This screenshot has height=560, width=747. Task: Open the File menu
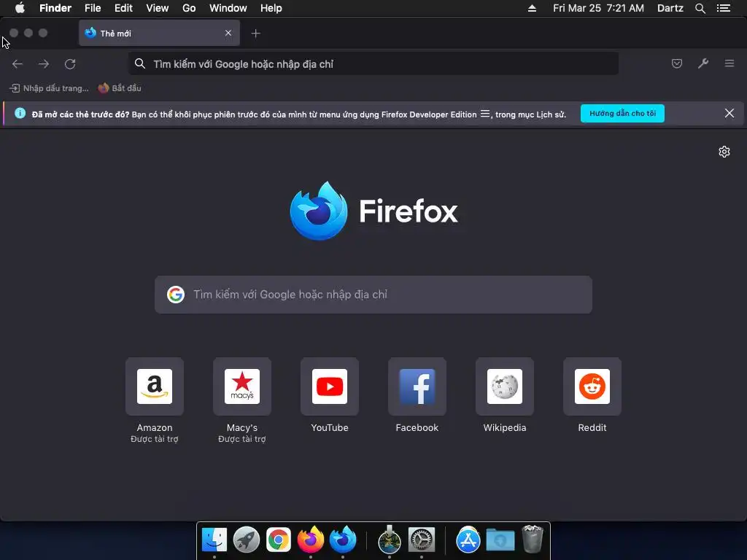coord(93,8)
